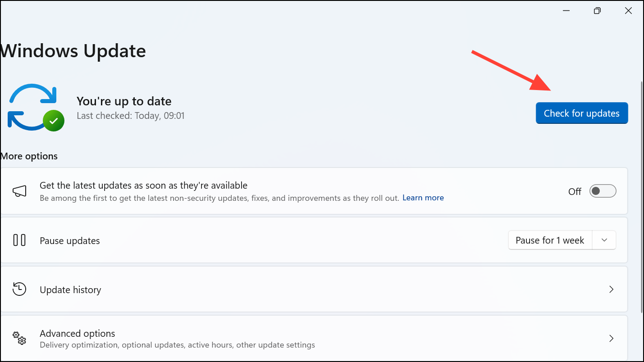Image resolution: width=644 pixels, height=362 pixels.
Task: Click the Delivery optimization description text
Action: [177, 345]
